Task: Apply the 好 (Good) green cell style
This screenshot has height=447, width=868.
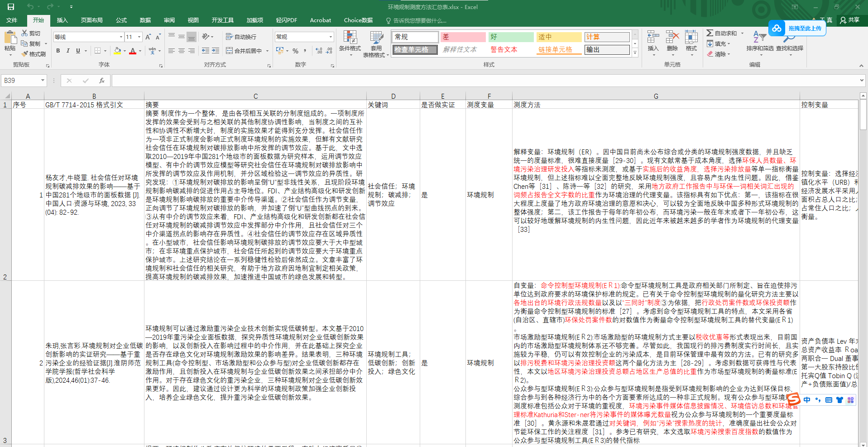Action: (x=510, y=37)
